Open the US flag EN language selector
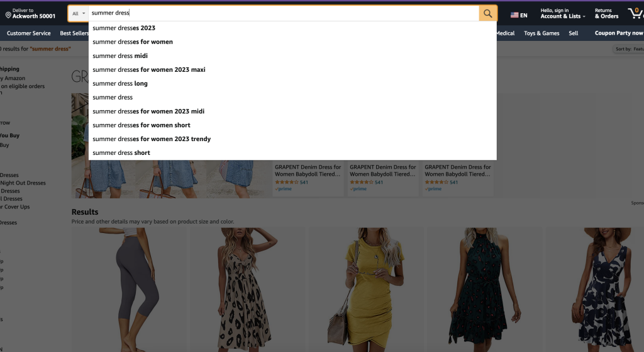The image size is (644, 352). 519,15
